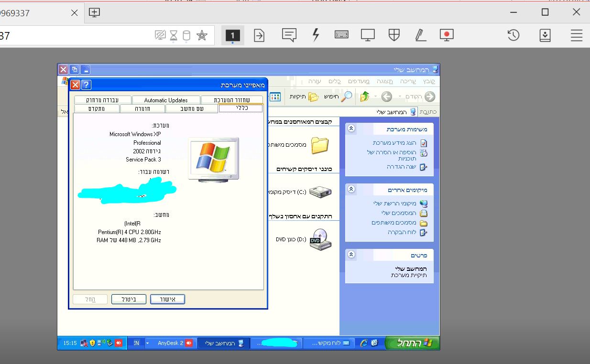Open the EN language selector dropdown
Screen dimensions: 590x364
(136, 343)
